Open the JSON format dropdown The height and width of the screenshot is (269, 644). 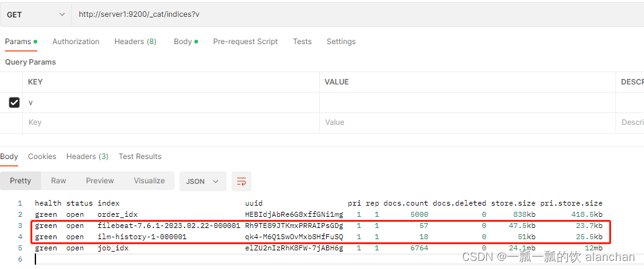point(203,181)
